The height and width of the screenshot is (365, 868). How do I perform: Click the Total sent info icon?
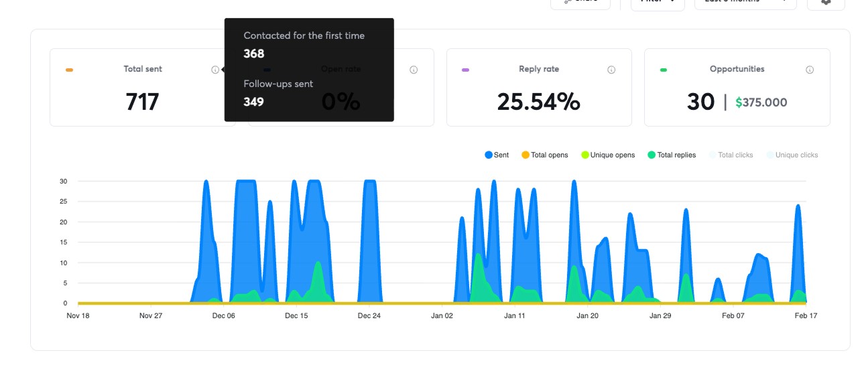coord(215,70)
